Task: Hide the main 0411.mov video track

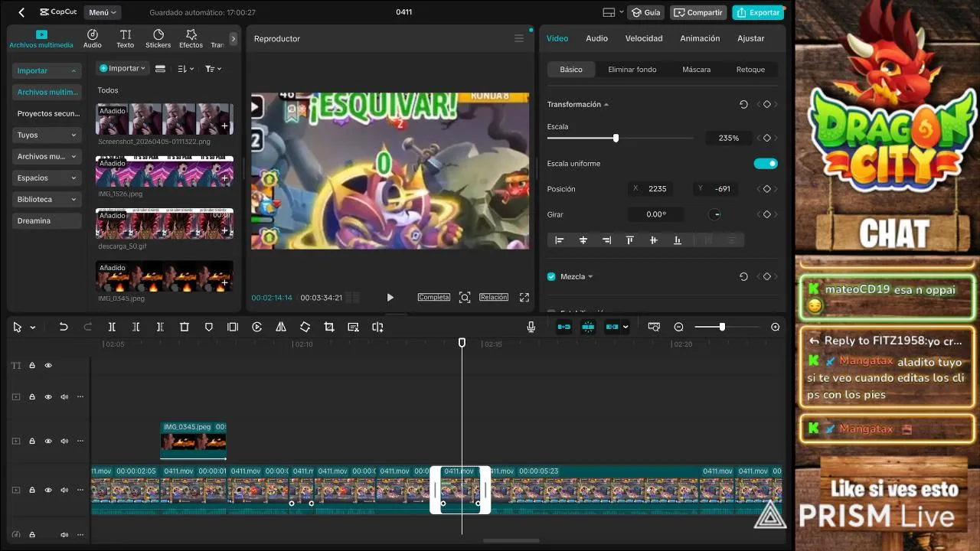Action: [48, 490]
